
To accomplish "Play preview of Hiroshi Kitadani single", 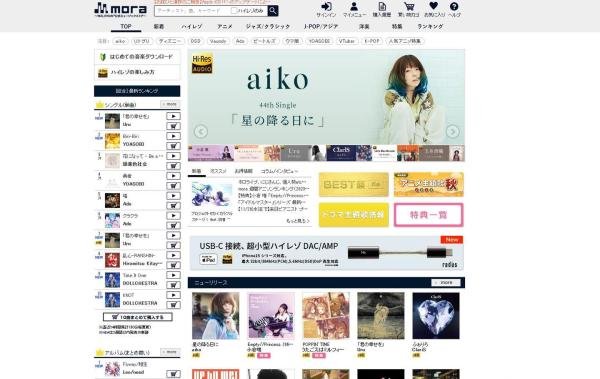I will (173, 255).
